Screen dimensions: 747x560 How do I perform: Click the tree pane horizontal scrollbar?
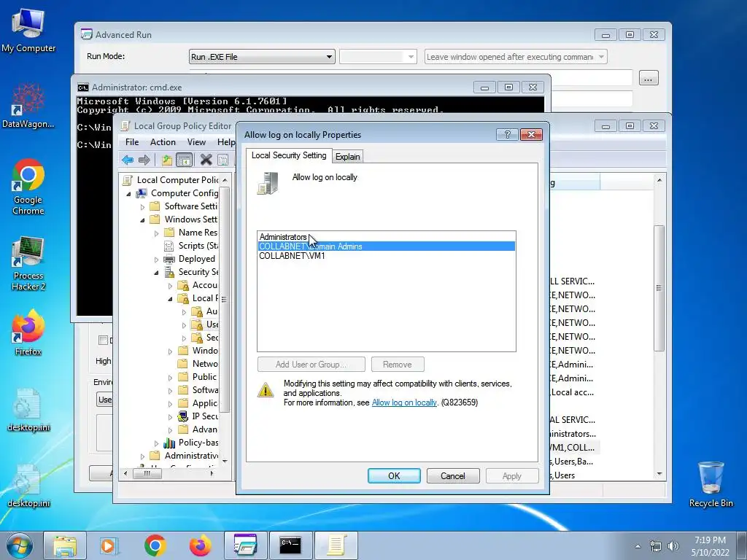coord(147,473)
